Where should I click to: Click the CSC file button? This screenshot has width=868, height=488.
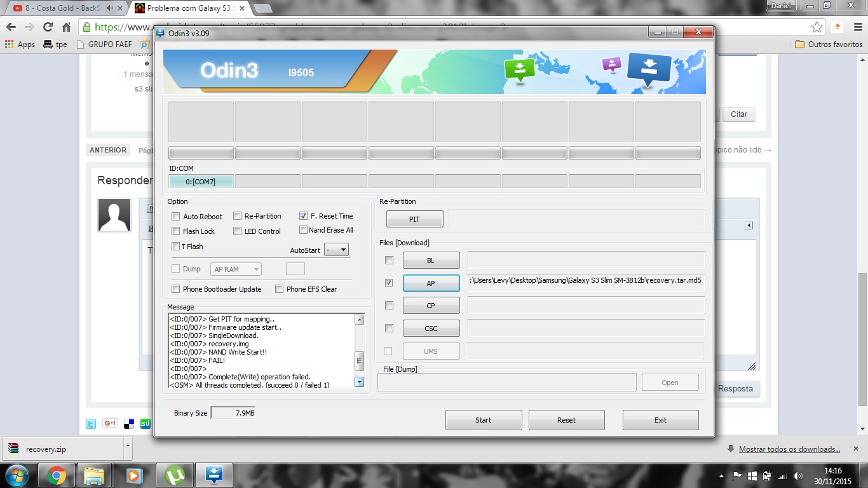[431, 329]
